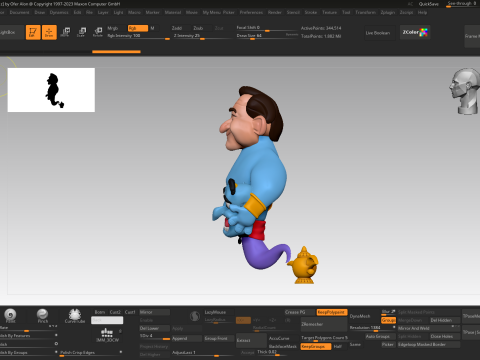Click the Crease PG button
Viewport: 480px width, 360px height.
pos(299,312)
